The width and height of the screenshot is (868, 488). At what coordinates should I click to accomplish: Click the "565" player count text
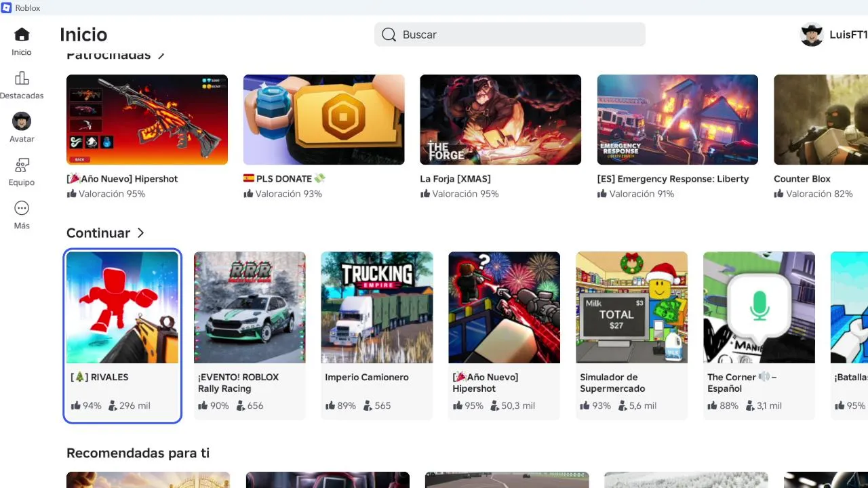pos(382,406)
